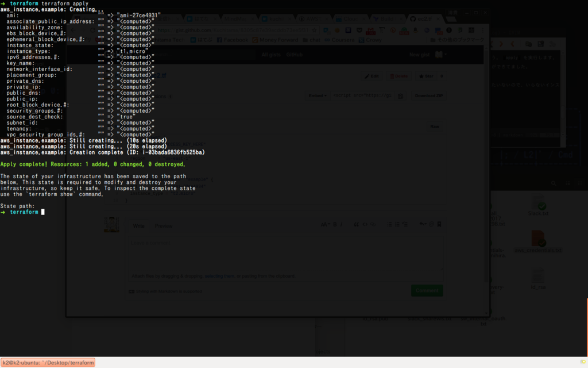Image resolution: width=588 pixels, height=368 pixels.
Task: Click search icon in file manager
Action: point(554,183)
